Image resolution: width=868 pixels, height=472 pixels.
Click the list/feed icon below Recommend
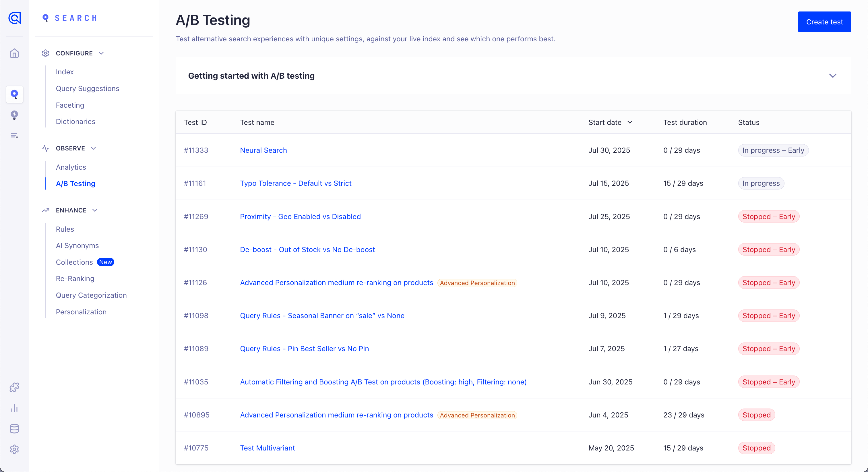point(14,136)
